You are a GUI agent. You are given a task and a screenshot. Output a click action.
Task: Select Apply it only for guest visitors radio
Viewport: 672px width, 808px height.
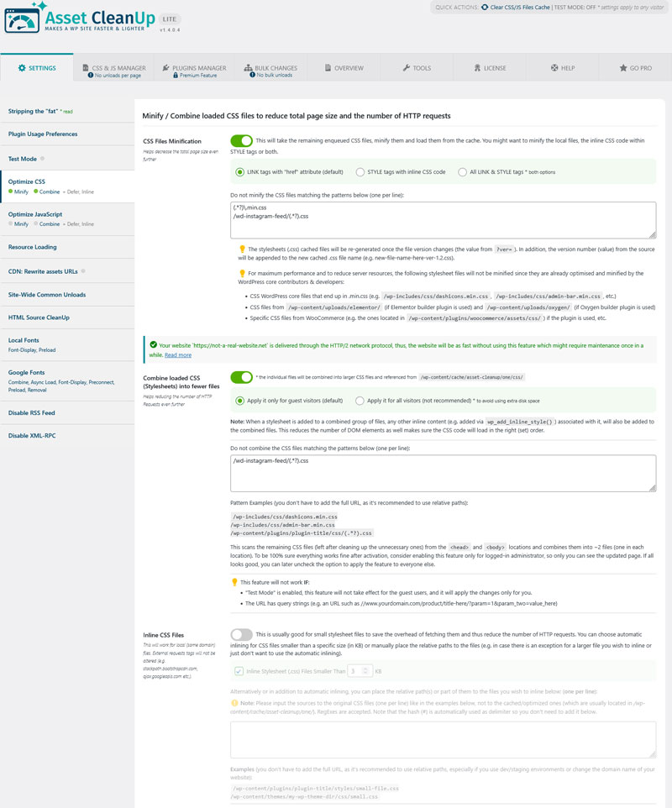pyautogui.click(x=239, y=401)
